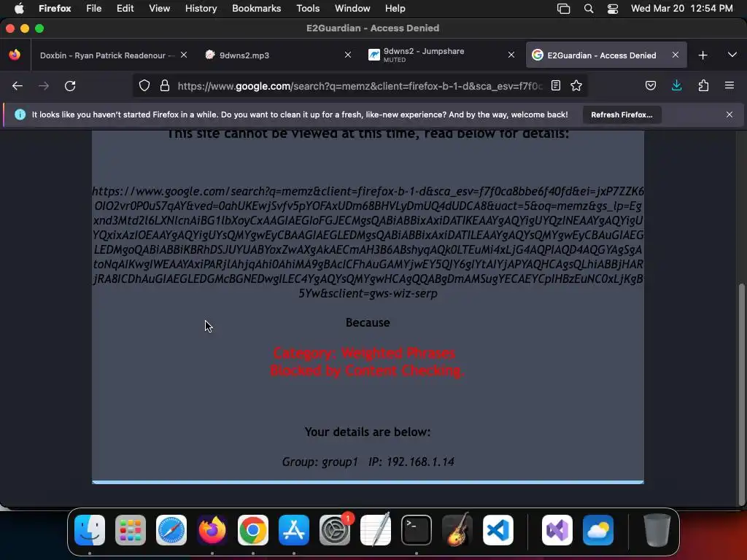Open the Edit menu
Screen dimensions: 747x560
pos(125,9)
